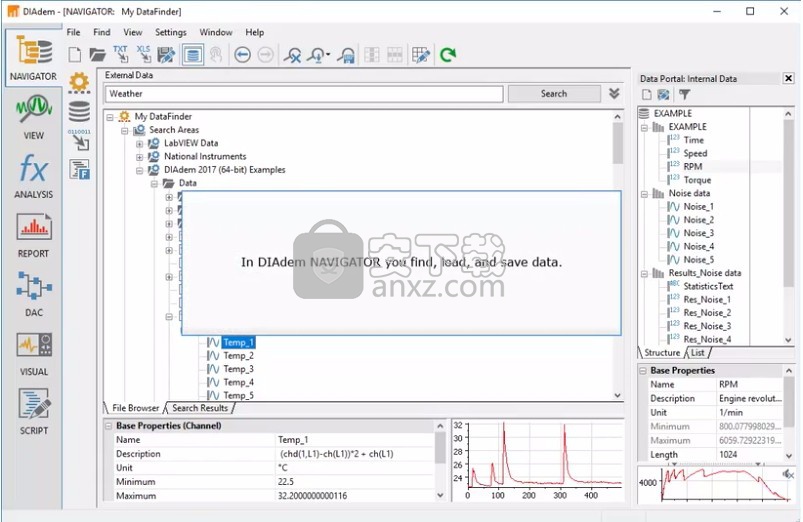The height and width of the screenshot is (522, 803).
Task: Switch to the Search Results tab
Action: [200, 408]
